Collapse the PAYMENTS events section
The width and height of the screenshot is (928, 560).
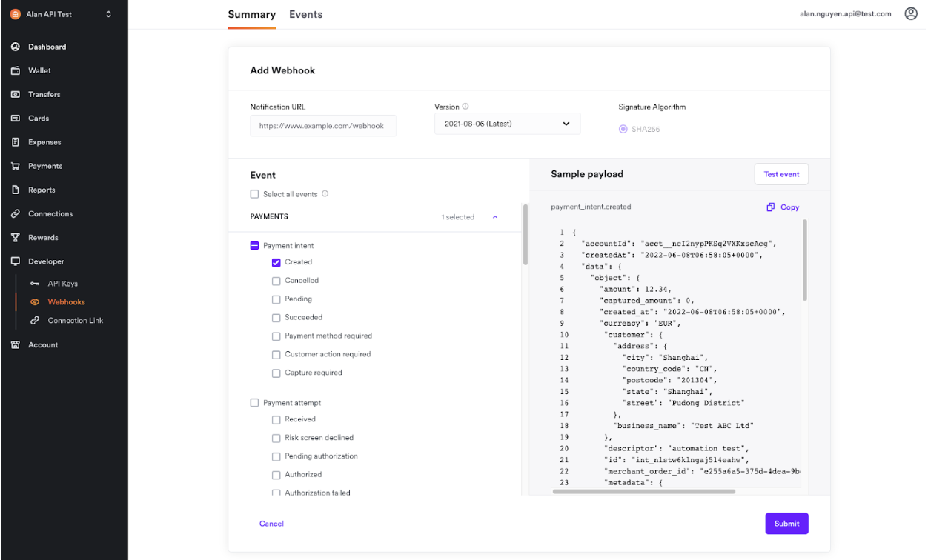[495, 217]
